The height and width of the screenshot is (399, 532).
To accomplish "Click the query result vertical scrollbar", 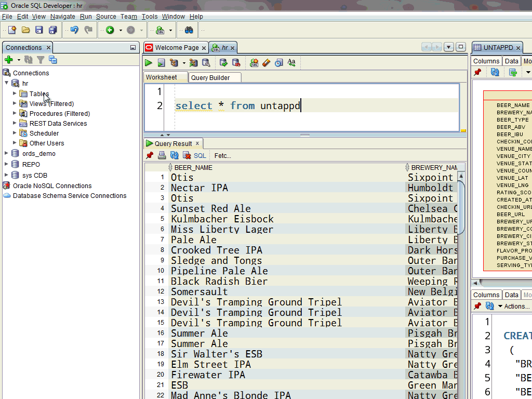I will point(461,208).
